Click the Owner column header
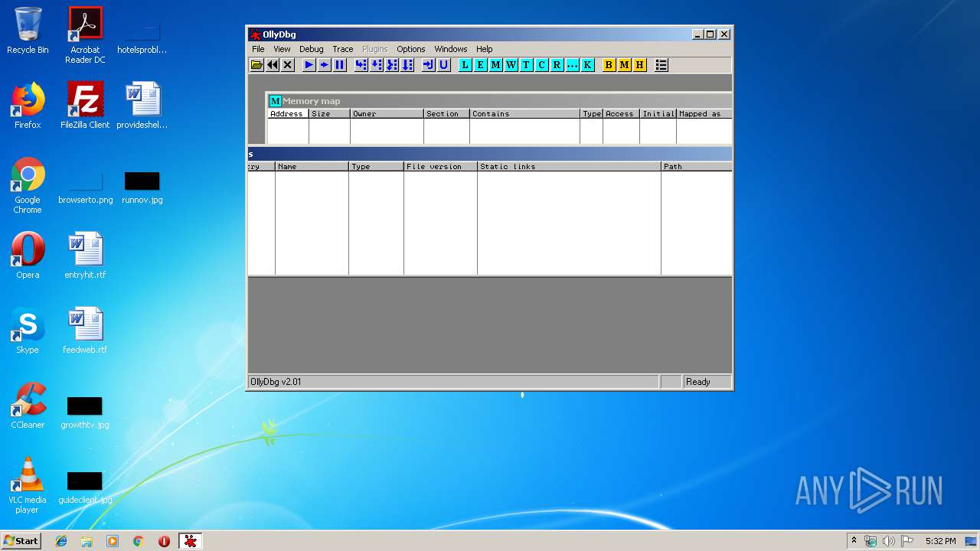Image resolution: width=980 pixels, height=551 pixels. 387,113
